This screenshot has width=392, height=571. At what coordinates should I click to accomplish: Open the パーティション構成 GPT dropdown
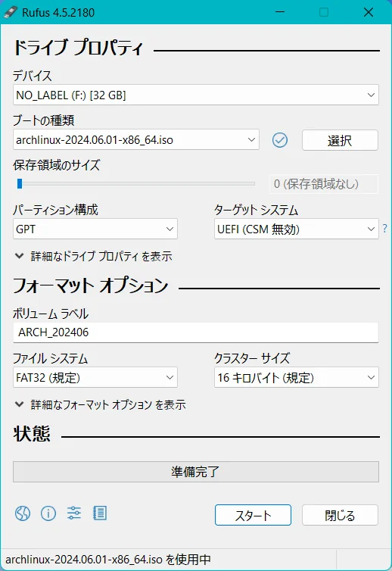95,229
